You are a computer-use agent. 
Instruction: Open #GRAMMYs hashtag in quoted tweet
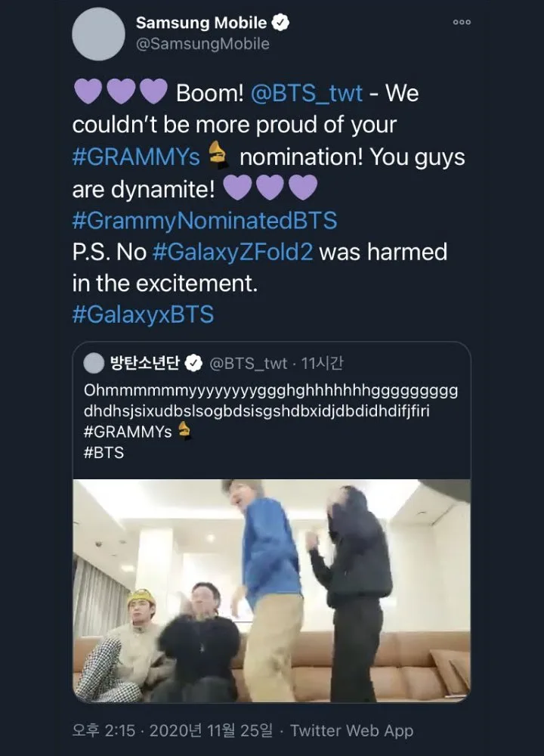pyautogui.click(x=128, y=432)
